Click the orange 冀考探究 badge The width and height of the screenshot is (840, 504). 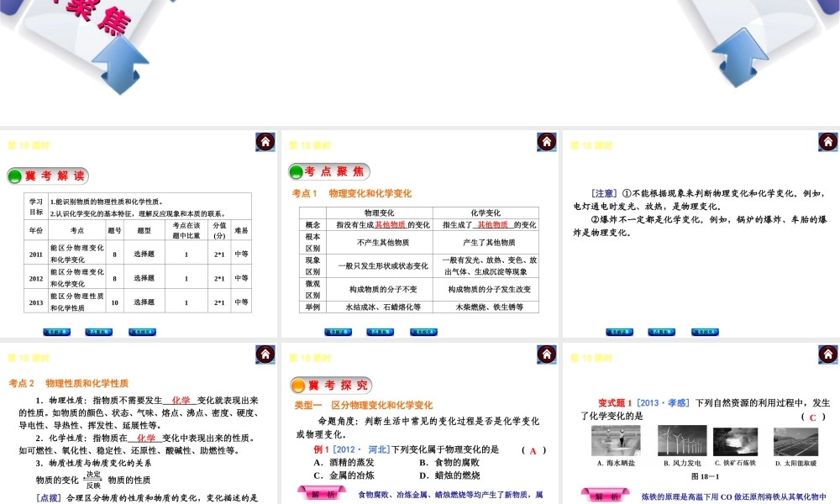(x=331, y=385)
